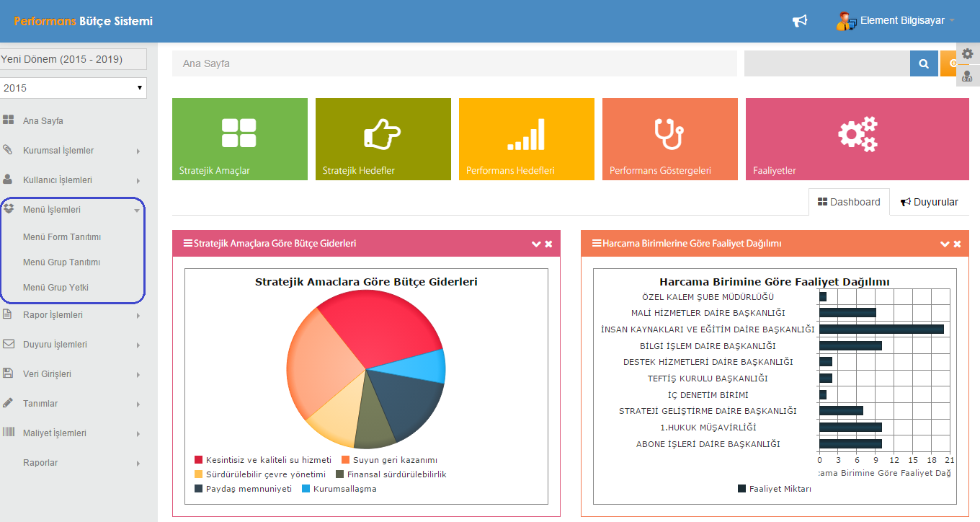Click the 1.HUKUK MÜŞAVİRLİĞİ label
The width and height of the screenshot is (980, 522).
click(x=708, y=428)
